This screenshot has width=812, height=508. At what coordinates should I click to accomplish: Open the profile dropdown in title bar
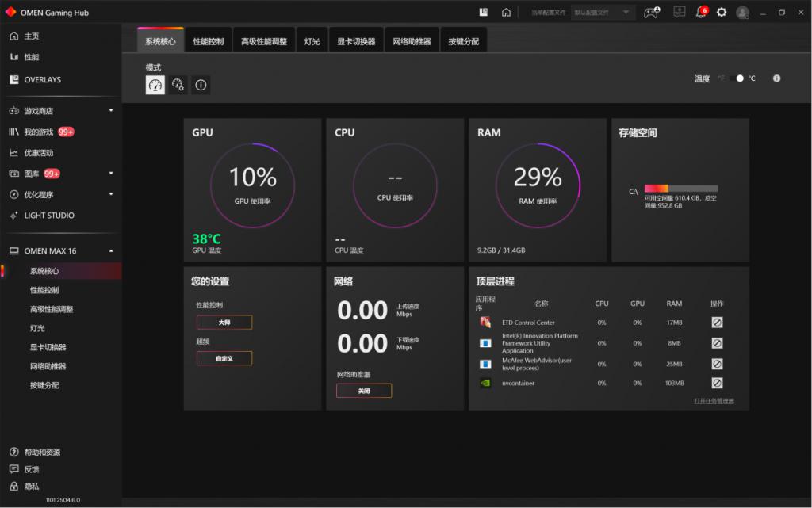(602, 13)
